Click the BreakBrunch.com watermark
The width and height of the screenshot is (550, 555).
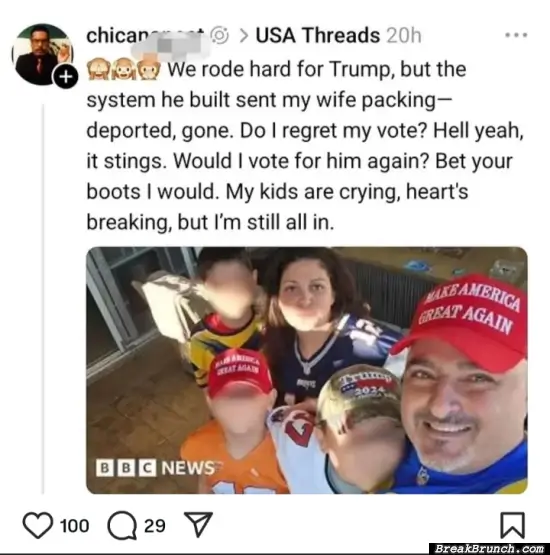pyautogui.click(x=489, y=549)
